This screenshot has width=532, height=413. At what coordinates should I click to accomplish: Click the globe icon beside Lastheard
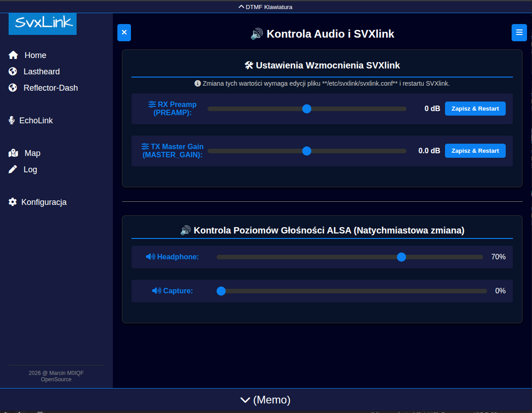pyautogui.click(x=13, y=72)
